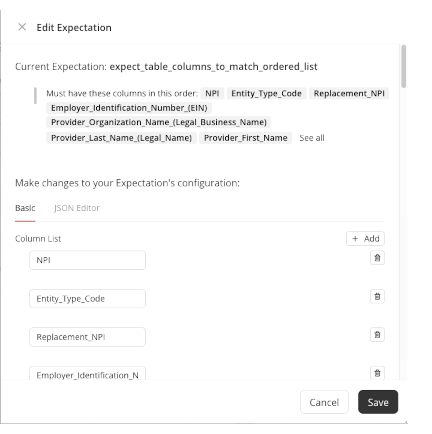Delete Entity_Type_Code column using trash icon
The height and width of the screenshot is (434, 432).
coord(377,296)
